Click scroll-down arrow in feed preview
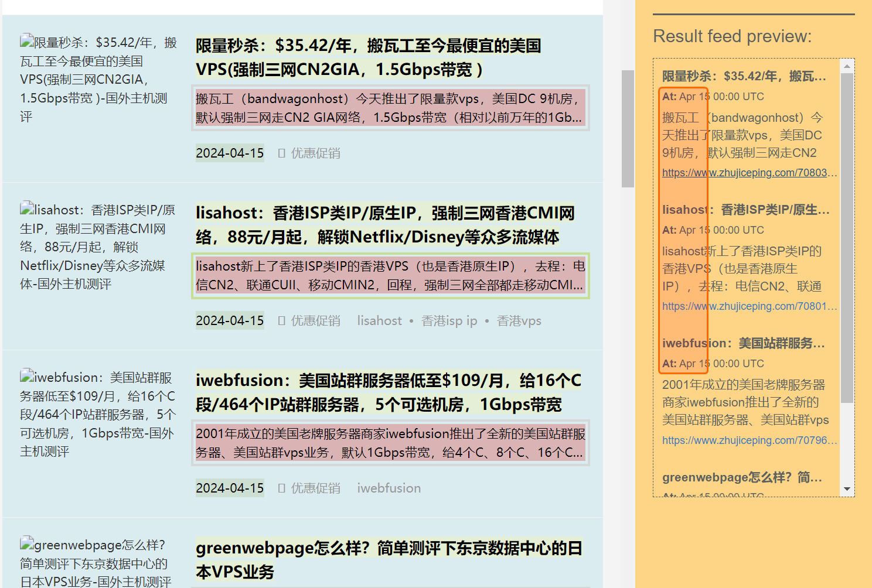 tap(847, 489)
